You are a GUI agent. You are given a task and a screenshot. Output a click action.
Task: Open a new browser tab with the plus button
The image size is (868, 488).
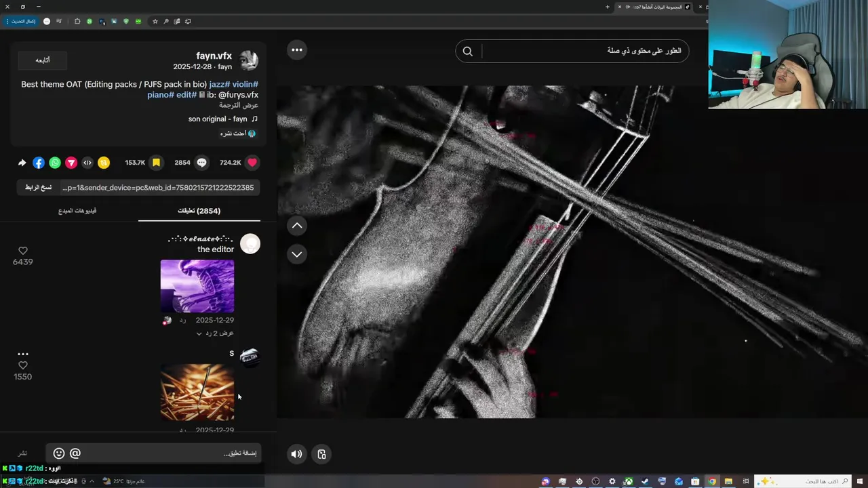coord(608,7)
